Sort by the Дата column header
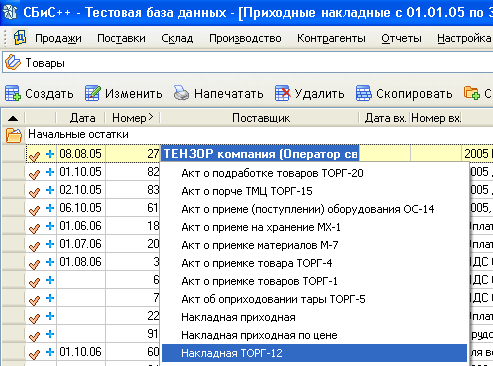Viewport: 493px width, 366px height. click(x=82, y=118)
